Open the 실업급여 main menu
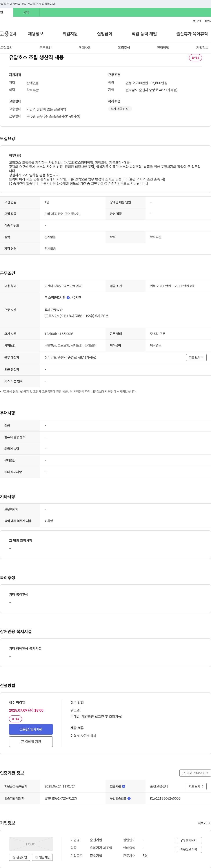The image size is (211, 868). (105, 34)
